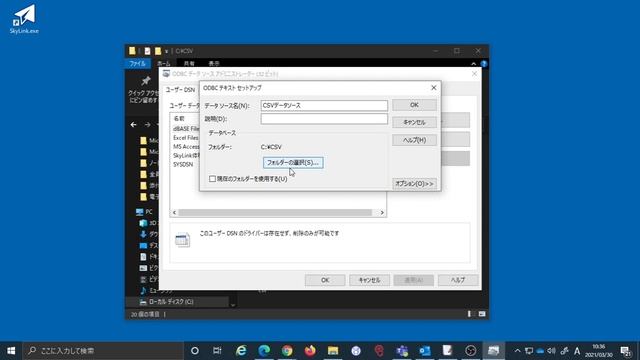
Task: Open the Cortana circle icon on taskbar
Action: (195, 351)
